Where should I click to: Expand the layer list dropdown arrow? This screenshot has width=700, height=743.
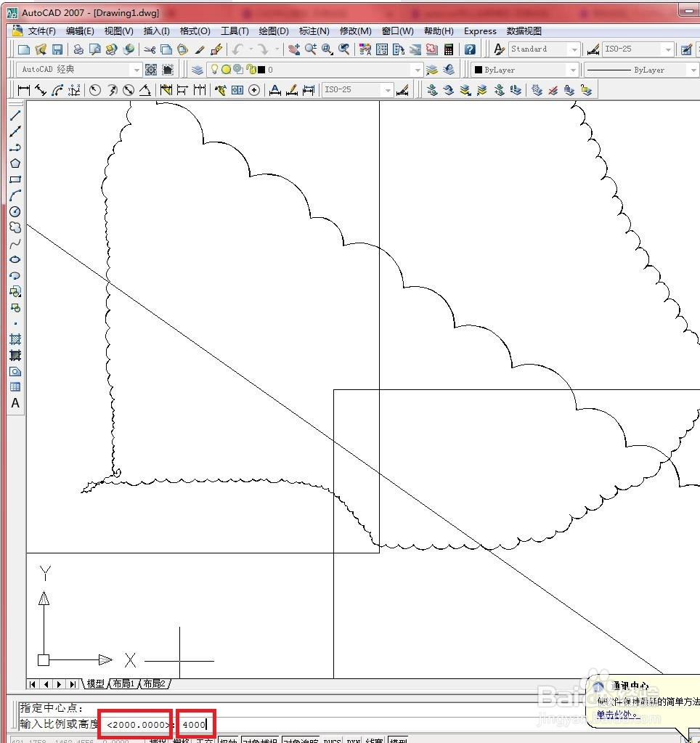click(x=418, y=70)
